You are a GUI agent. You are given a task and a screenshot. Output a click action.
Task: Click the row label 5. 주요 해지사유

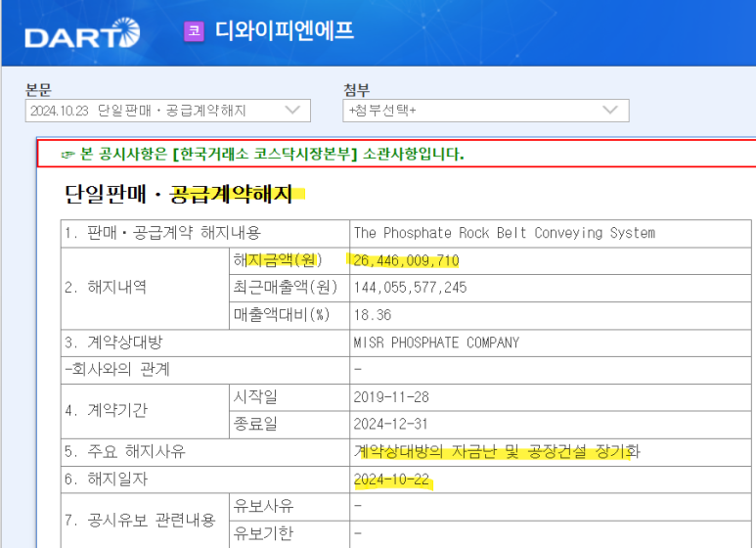click(125, 451)
